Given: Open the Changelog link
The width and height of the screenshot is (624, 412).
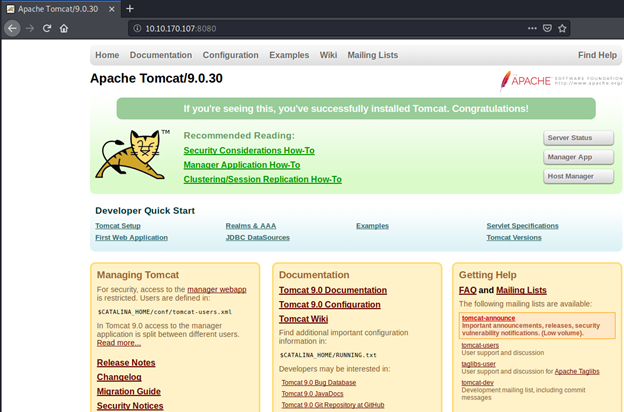Looking at the screenshot, I should pos(119,377).
